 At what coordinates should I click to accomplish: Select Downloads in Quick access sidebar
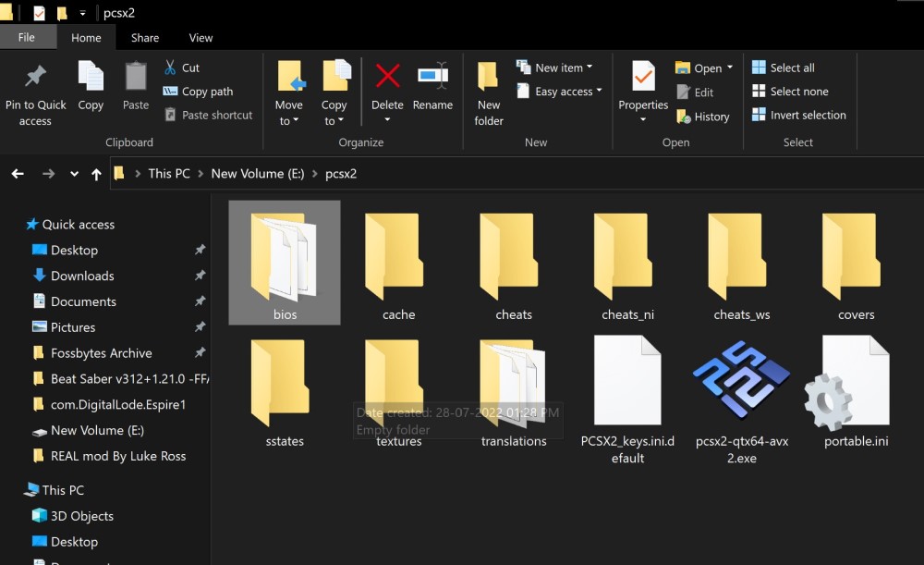82,276
